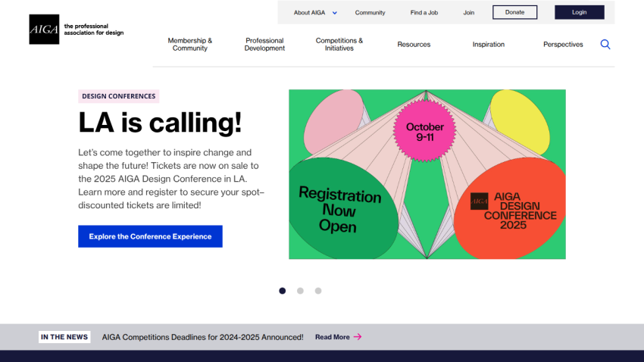Expand the About AIGA chevron
Viewport: 644px width, 362px height.
click(335, 13)
